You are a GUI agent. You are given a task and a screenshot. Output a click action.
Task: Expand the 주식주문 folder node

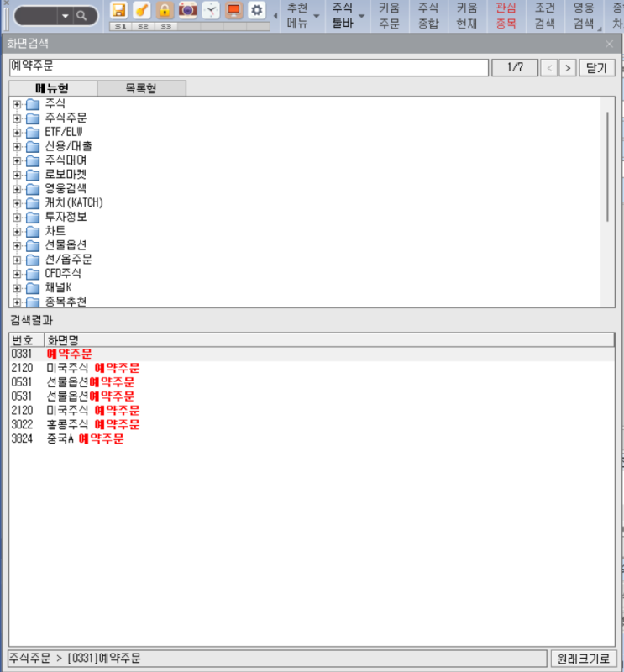(x=17, y=118)
